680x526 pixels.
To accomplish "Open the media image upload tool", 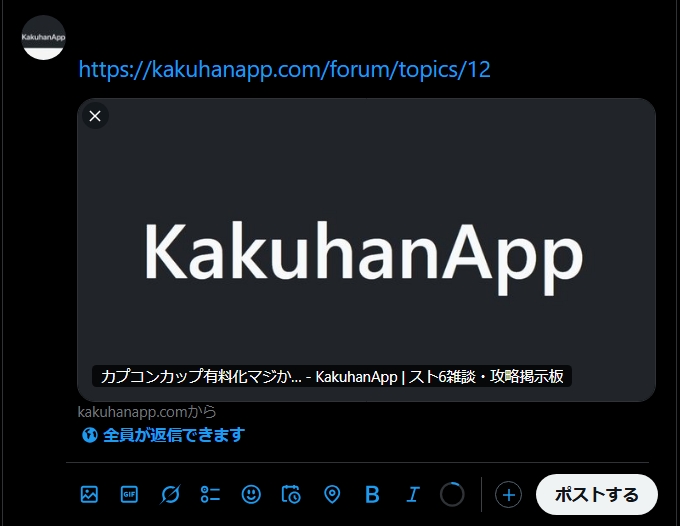I will [89, 494].
